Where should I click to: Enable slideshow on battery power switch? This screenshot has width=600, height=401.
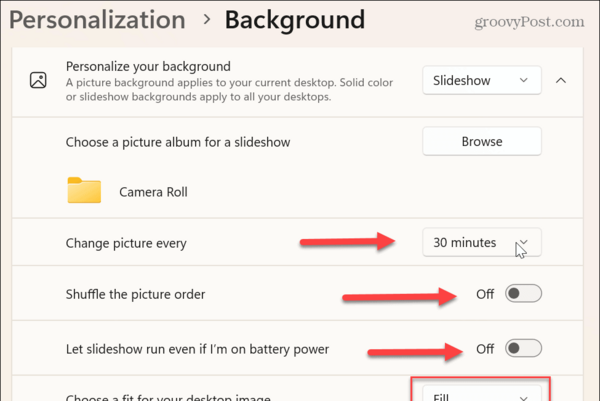click(x=523, y=349)
